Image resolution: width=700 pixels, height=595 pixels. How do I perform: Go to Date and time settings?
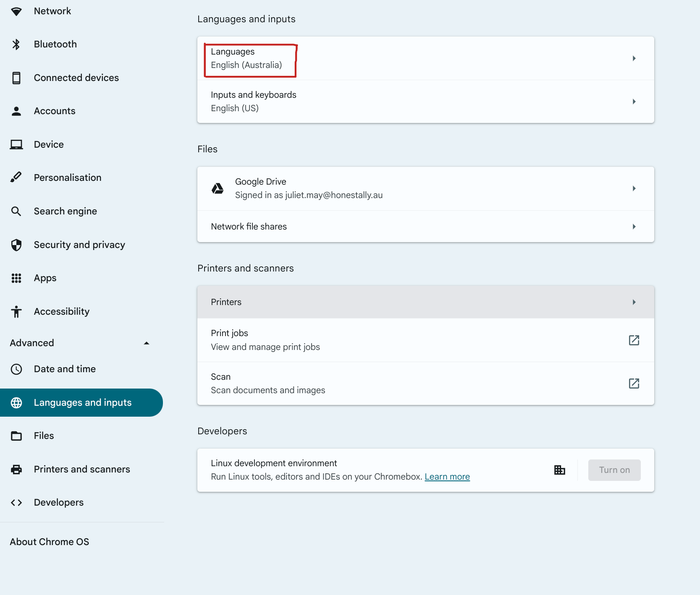tap(65, 369)
